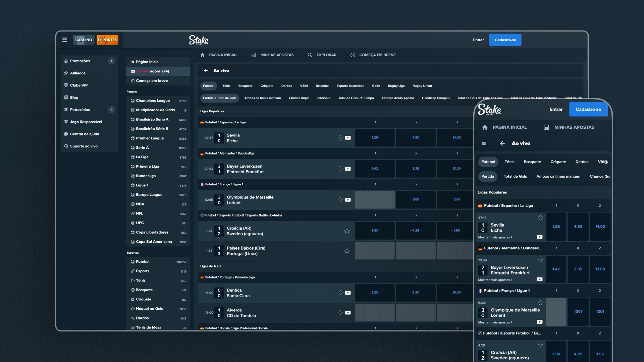Viewport: 644px width, 362px height.
Task: Expand the Patrocínios section
Action: [112, 109]
